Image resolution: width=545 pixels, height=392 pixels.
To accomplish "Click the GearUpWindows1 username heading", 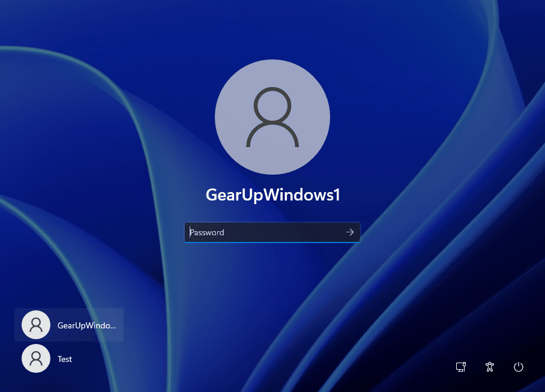I will [272, 195].
